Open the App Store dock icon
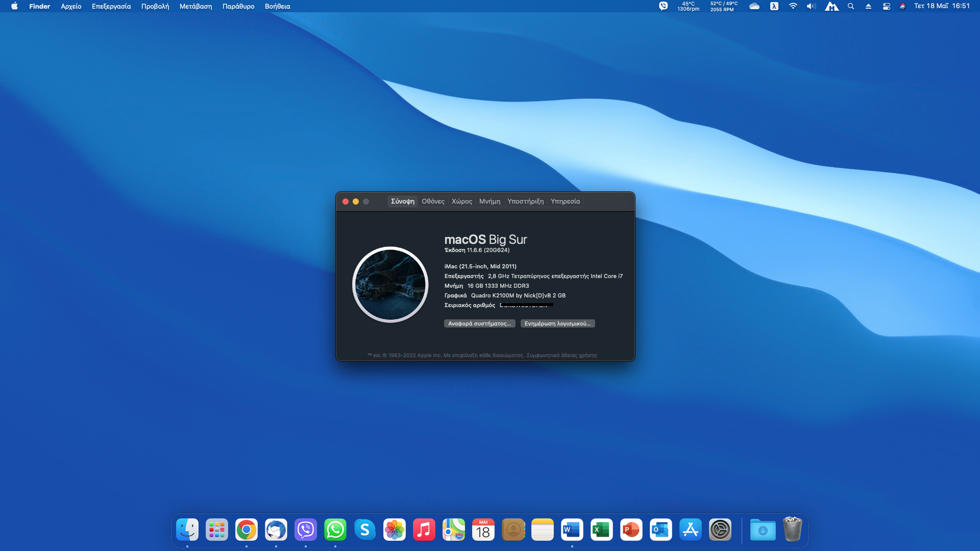The width and height of the screenshot is (980, 551). (690, 530)
